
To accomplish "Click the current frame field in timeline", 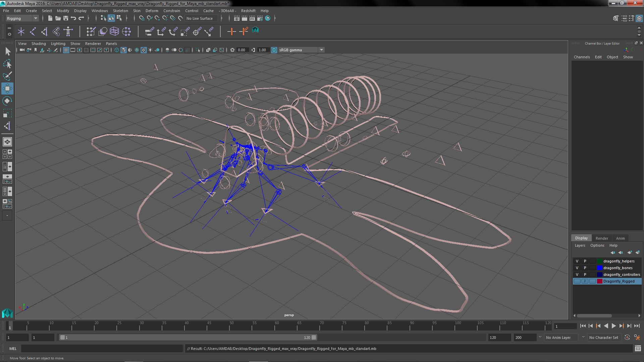I will tap(565, 326).
